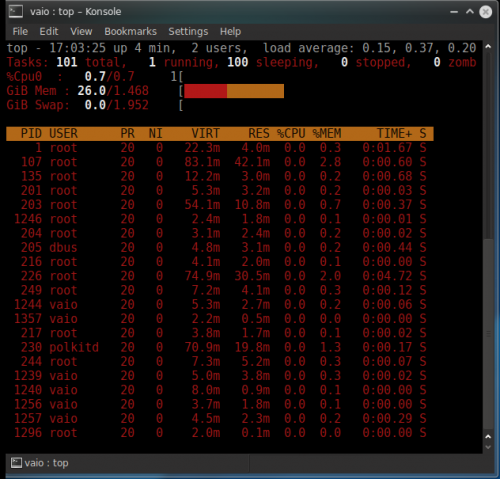Click the scrollbar up arrow at top
500x479 pixels.
point(488,47)
